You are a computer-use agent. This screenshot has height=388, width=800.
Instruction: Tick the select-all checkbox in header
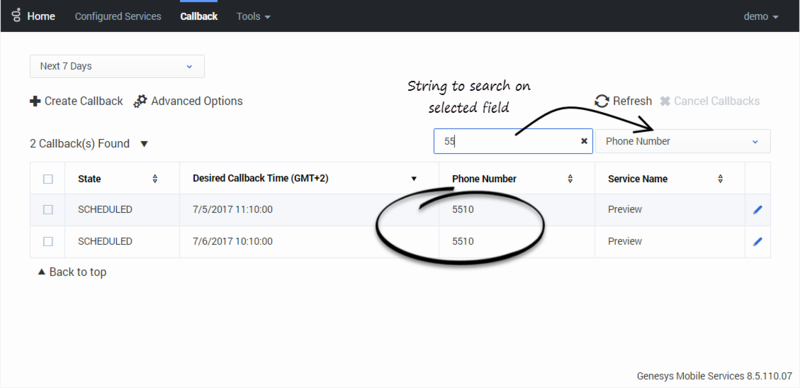click(48, 179)
